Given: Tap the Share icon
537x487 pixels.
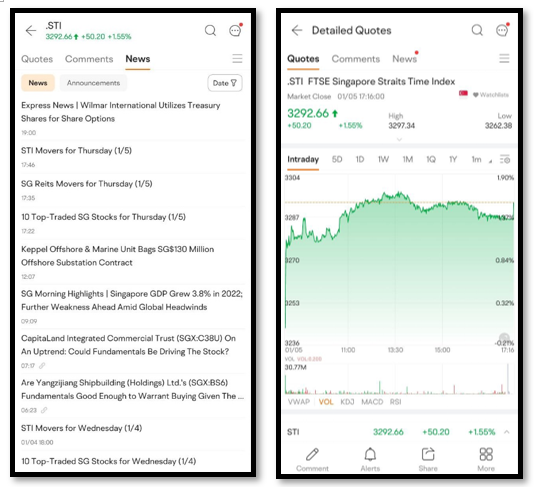Looking at the screenshot, I should [x=428, y=454].
